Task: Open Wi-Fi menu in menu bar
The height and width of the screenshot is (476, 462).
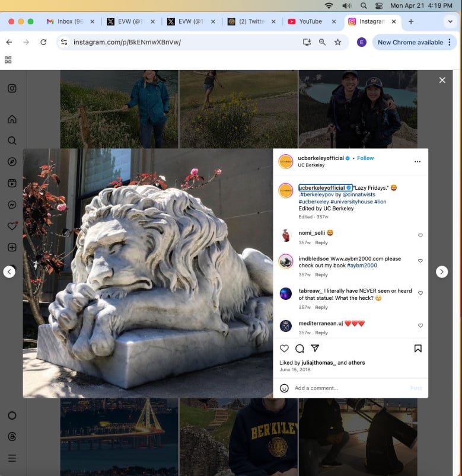Action: (329, 5)
